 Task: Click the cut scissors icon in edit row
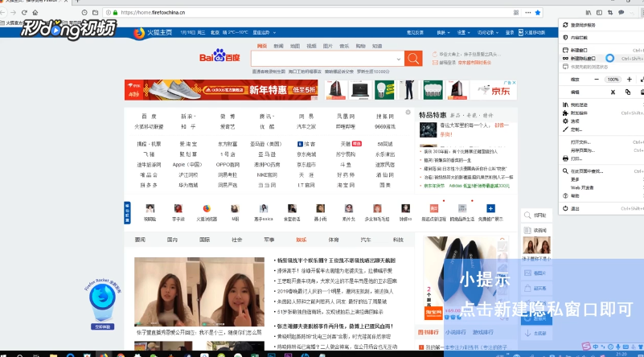(x=613, y=92)
